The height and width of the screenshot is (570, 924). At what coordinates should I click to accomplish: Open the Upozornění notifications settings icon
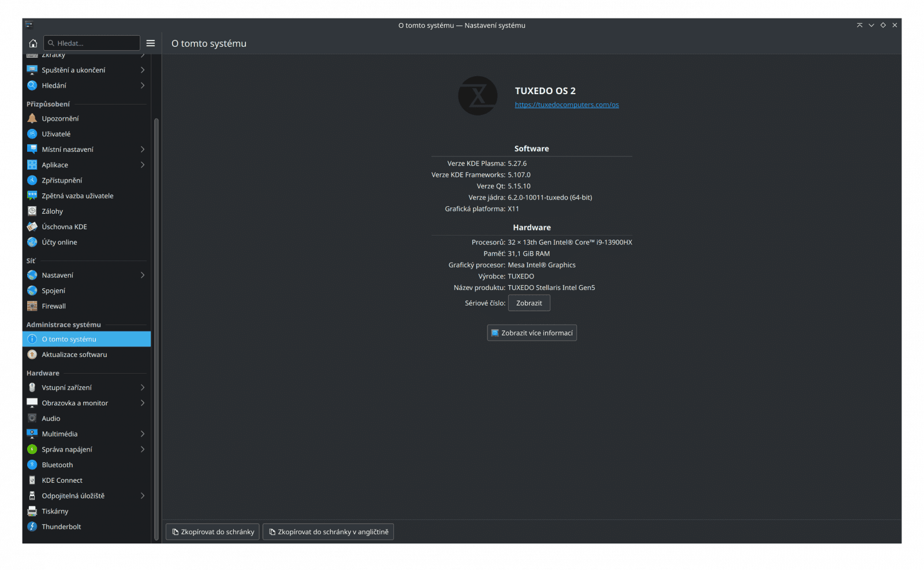tap(32, 118)
